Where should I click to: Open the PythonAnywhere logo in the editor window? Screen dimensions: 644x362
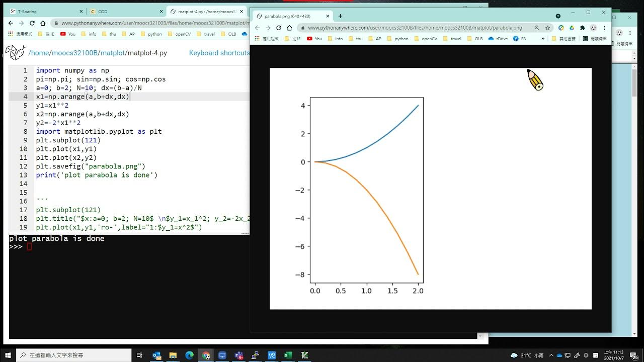point(15,52)
